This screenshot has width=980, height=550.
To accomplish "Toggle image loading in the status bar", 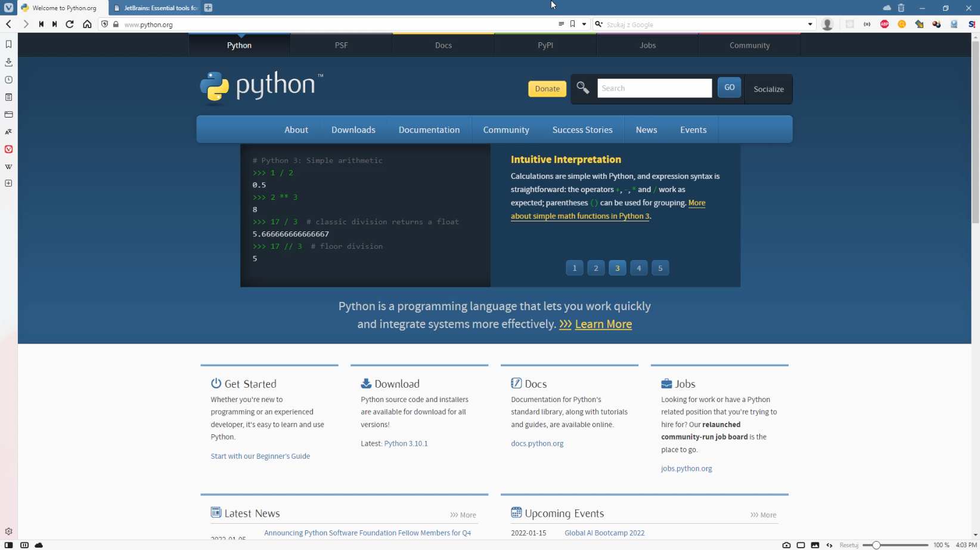I will click(x=815, y=545).
